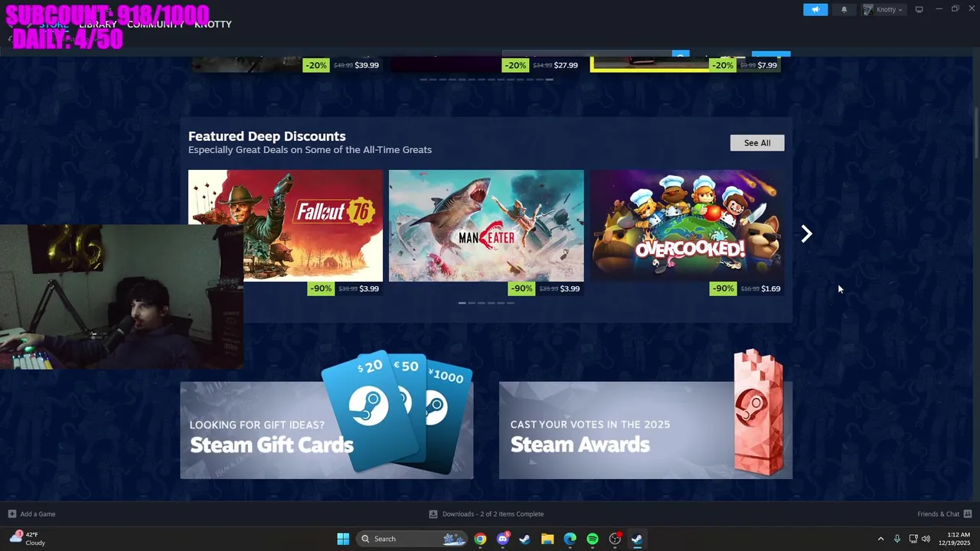Open the notifications bell
Image resolution: width=980 pixels, height=551 pixels.
844,9
